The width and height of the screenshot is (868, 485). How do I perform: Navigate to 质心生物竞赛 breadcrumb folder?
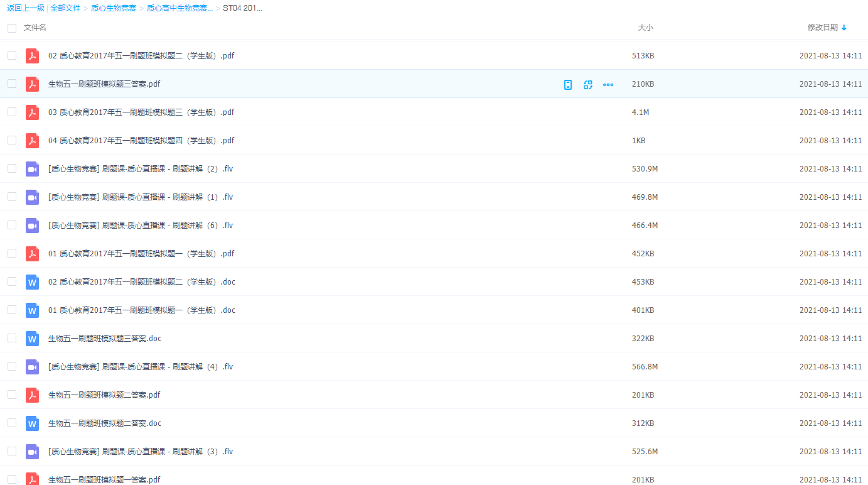114,8
